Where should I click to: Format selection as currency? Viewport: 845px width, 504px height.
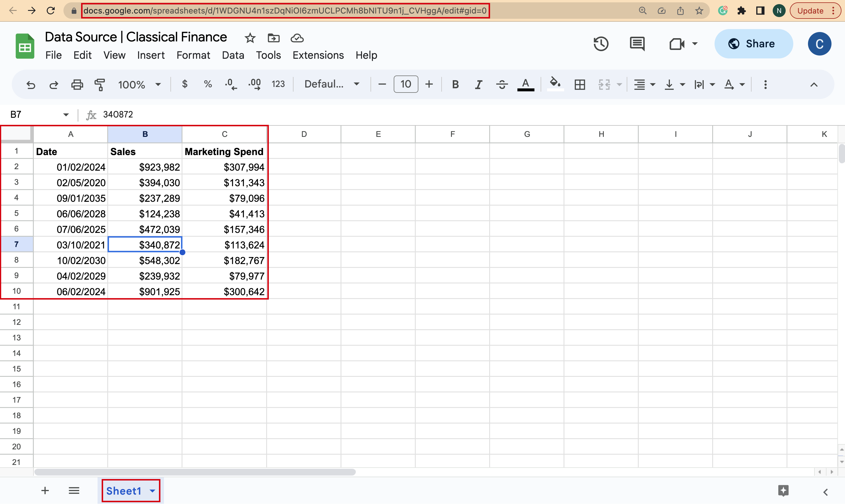185,84
